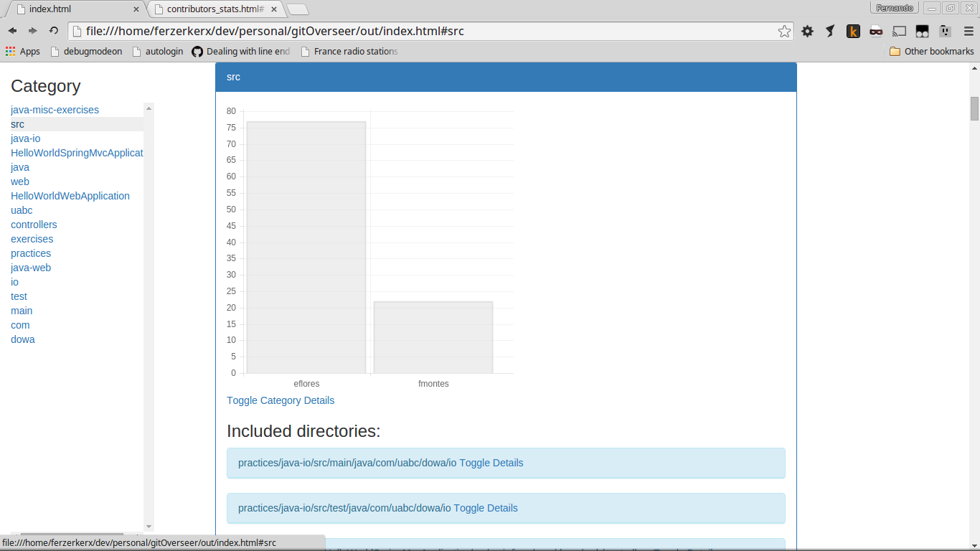Select the uabc category
Viewport: 980px width, 551px height.
click(22, 210)
